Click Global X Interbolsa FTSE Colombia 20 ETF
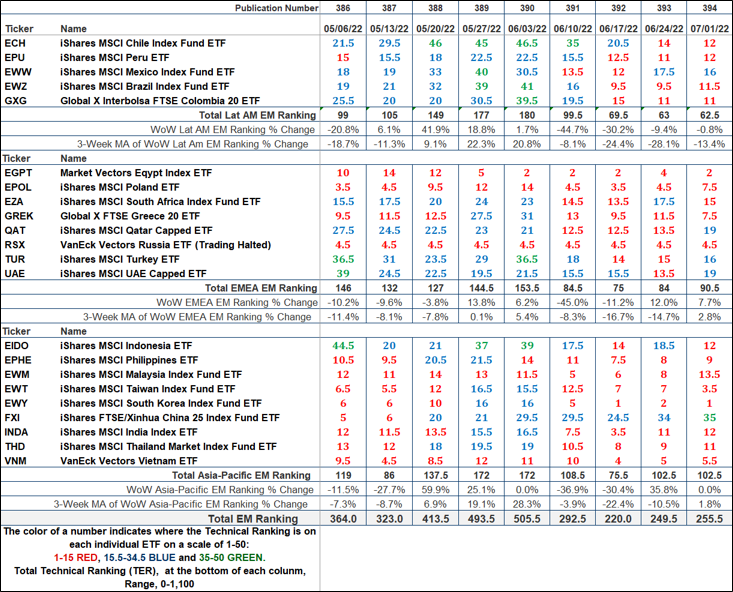The width and height of the screenshot is (733, 592). tap(160, 101)
